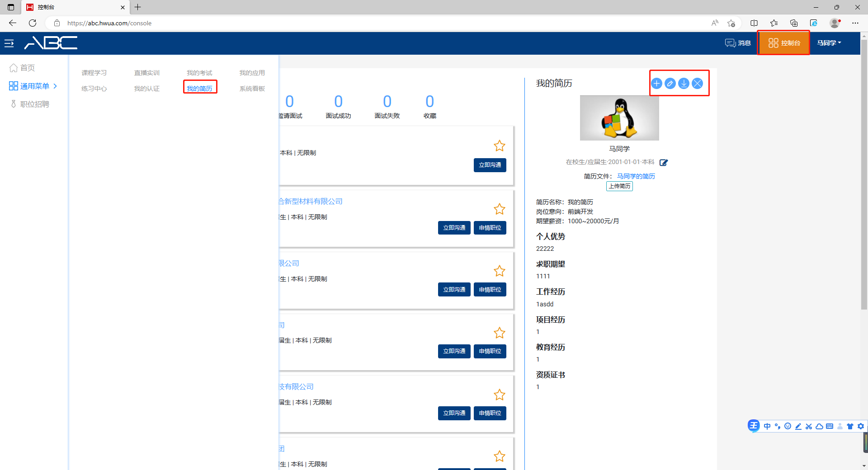Screen dimensions: 868x470
Task: Click the hamburger menu icon beside ABC logo
Action: click(9, 43)
